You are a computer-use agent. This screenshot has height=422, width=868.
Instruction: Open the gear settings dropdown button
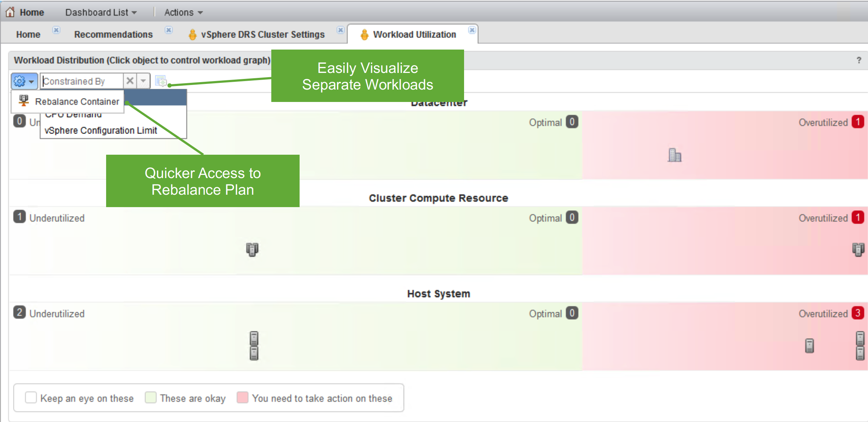pyautogui.click(x=24, y=81)
